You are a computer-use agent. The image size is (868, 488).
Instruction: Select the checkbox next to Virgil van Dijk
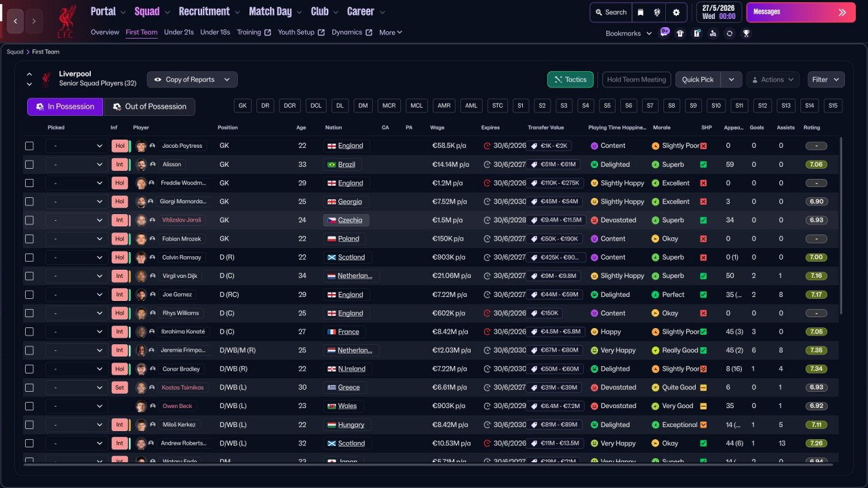(29, 276)
